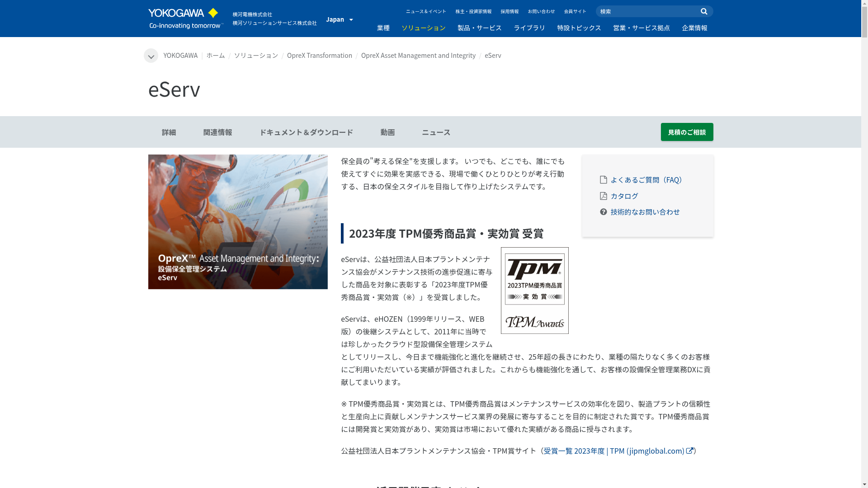Go to ニュース＆イベント in top links

[x=426, y=11]
